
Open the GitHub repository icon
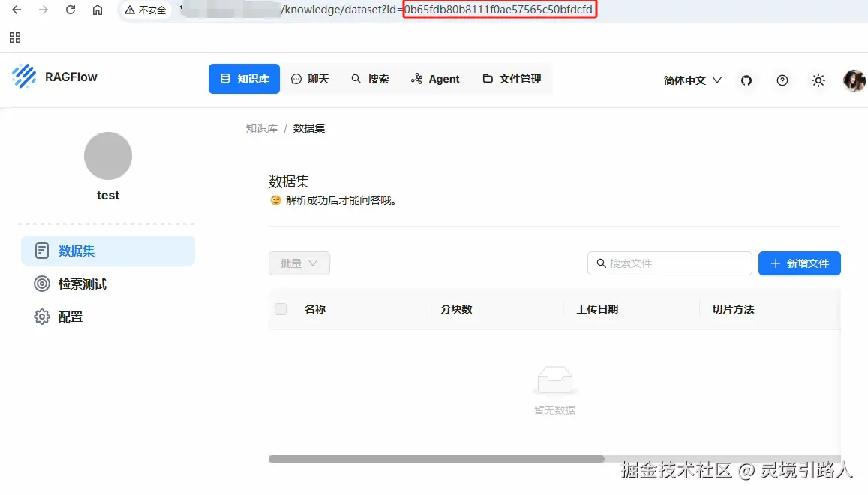coord(746,80)
